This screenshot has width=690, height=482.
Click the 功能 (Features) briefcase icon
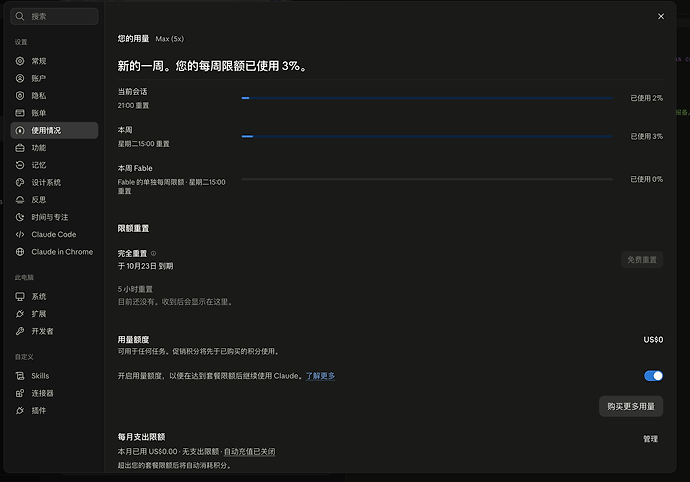(20, 148)
